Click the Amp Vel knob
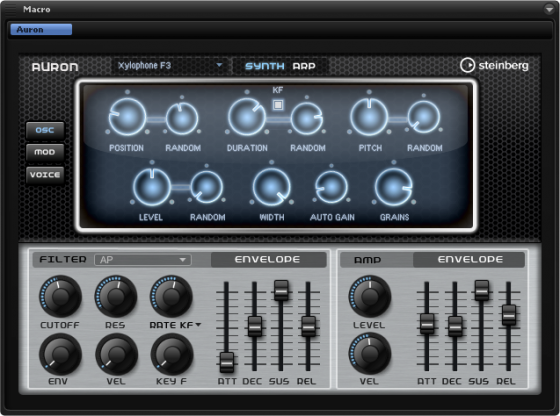The height and width of the screenshot is (416, 560). click(370, 354)
